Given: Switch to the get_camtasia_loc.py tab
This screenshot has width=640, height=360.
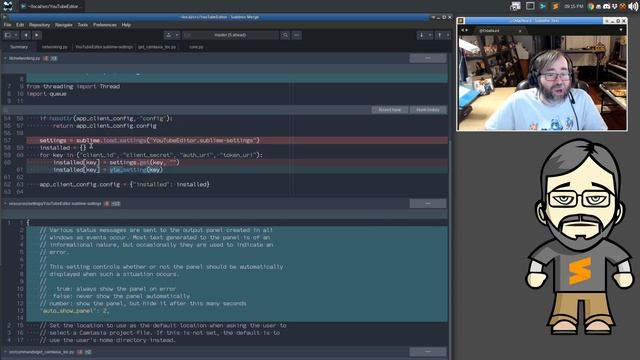Looking at the screenshot, I should click(x=157, y=47).
